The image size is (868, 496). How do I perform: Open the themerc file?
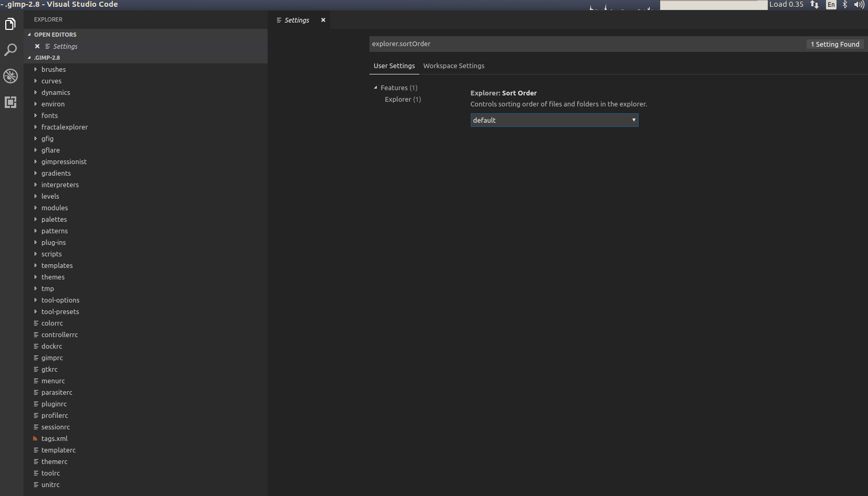[146, 461]
